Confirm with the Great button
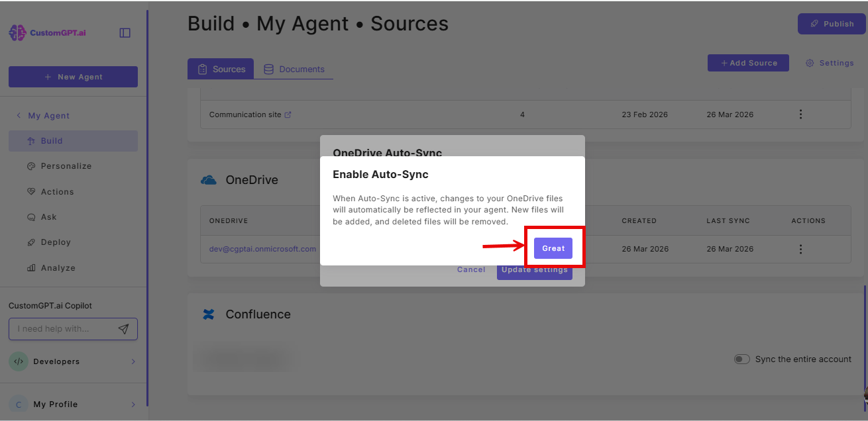This screenshot has width=868, height=421. [x=553, y=248]
